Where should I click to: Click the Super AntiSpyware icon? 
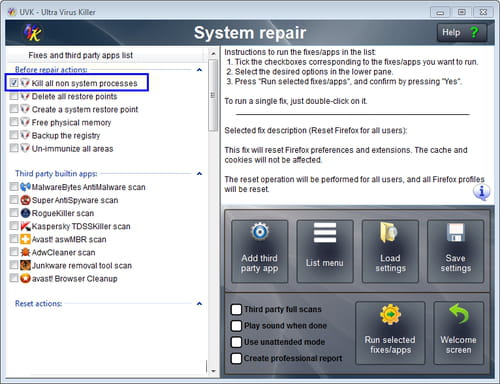pyautogui.click(x=25, y=200)
